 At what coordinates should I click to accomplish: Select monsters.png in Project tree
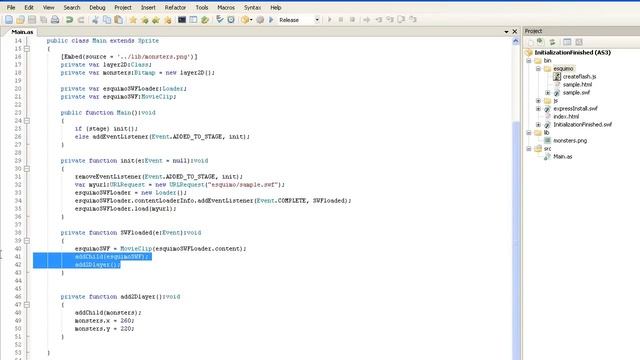click(570, 140)
